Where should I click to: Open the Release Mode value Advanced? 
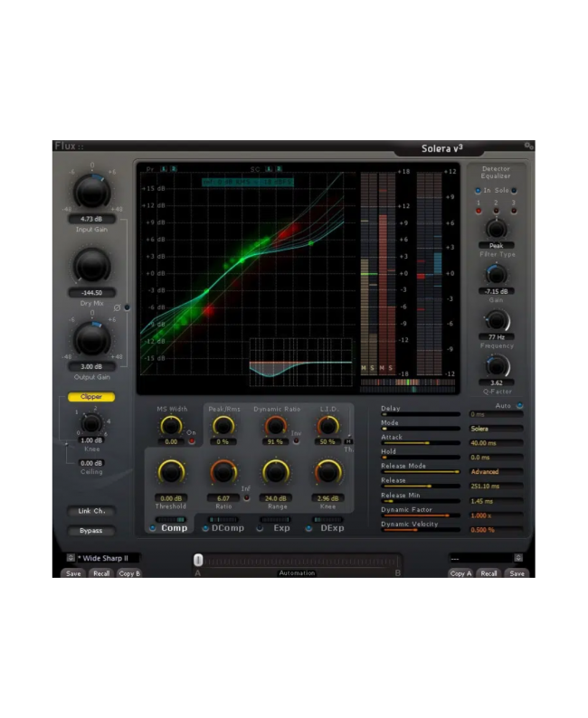497,472
